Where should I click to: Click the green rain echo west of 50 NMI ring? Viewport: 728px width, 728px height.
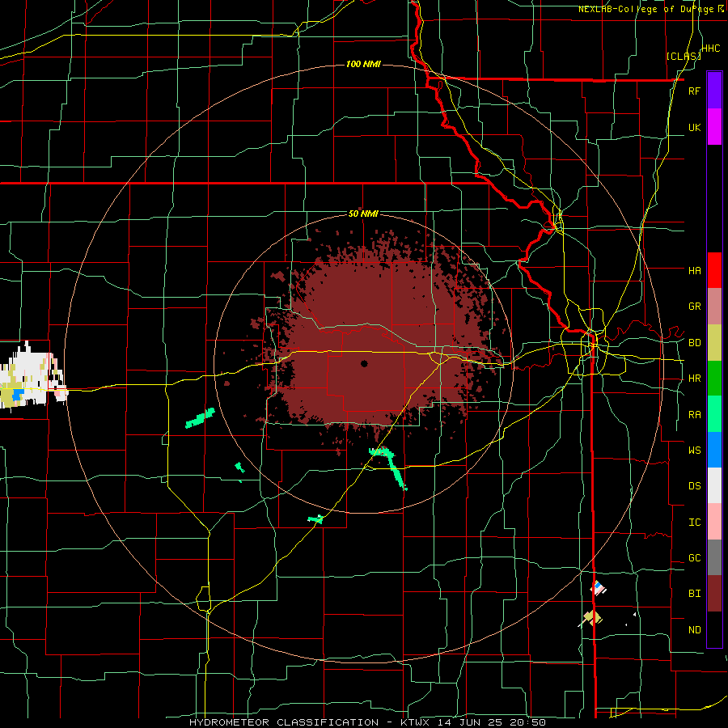point(200,418)
